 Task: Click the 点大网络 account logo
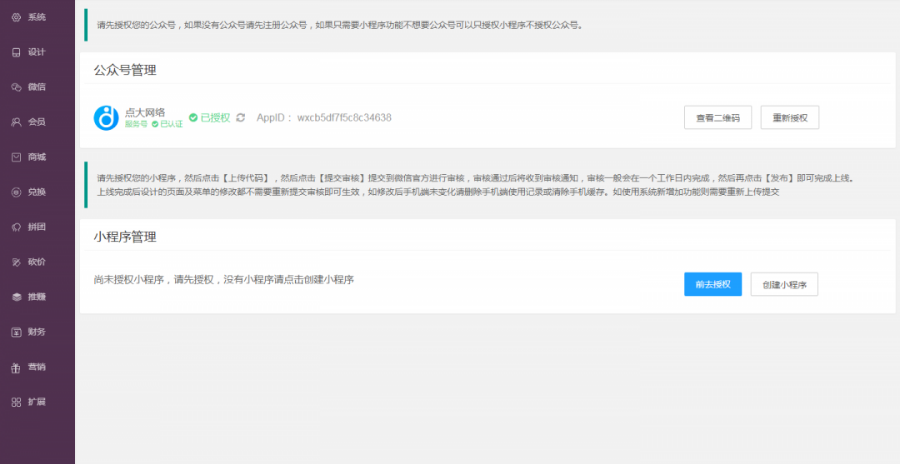[106, 118]
